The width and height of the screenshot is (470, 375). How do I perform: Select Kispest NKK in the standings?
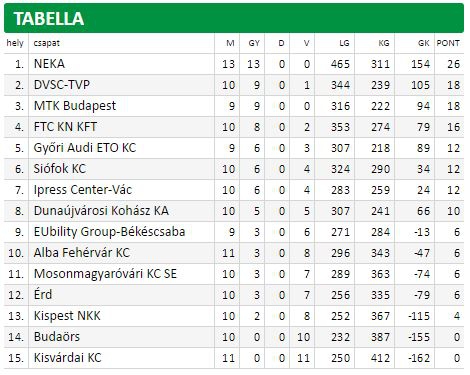click(x=67, y=316)
